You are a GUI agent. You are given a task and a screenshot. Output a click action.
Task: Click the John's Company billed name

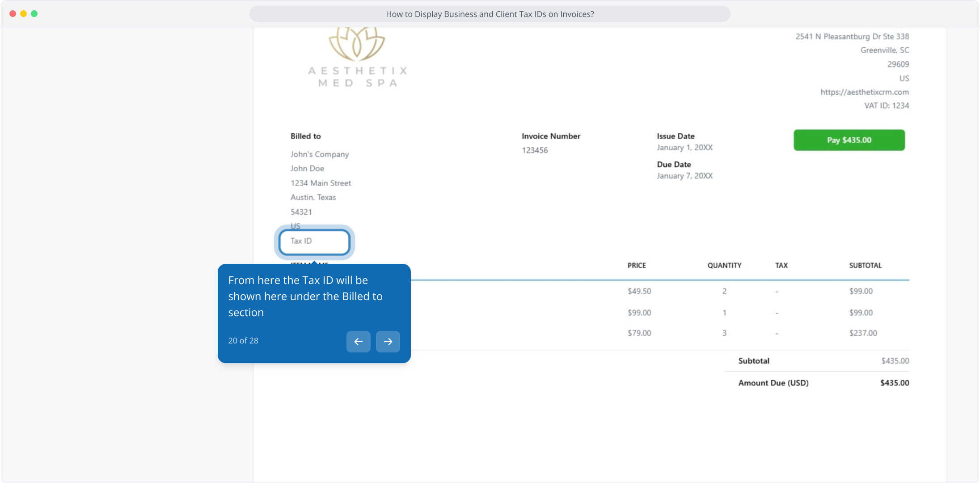pos(319,154)
